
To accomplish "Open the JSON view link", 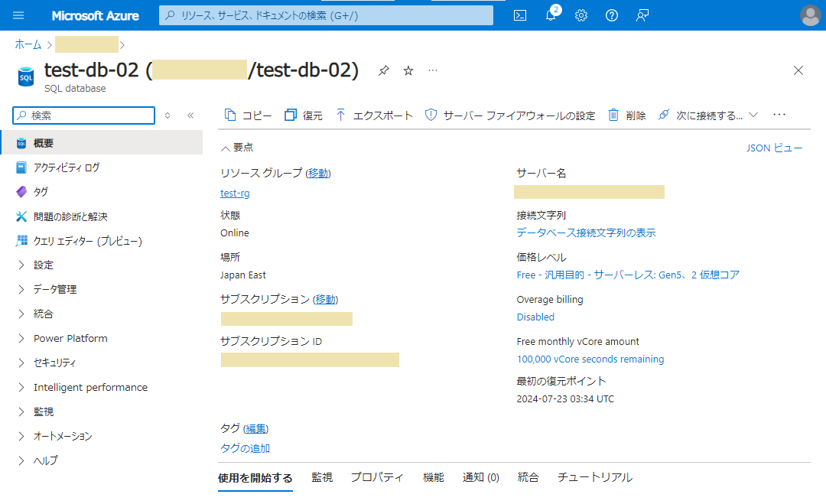I will (x=774, y=148).
